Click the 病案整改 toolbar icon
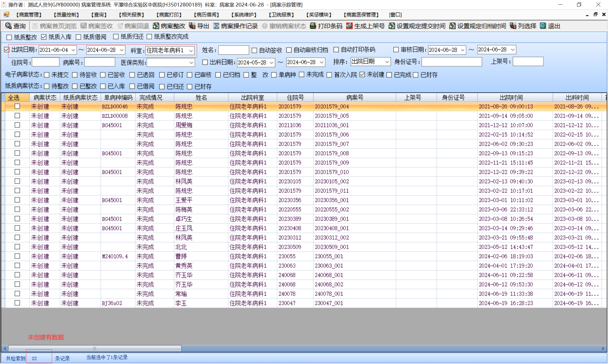Viewport: 608px width, 364px height. click(156, 26)
